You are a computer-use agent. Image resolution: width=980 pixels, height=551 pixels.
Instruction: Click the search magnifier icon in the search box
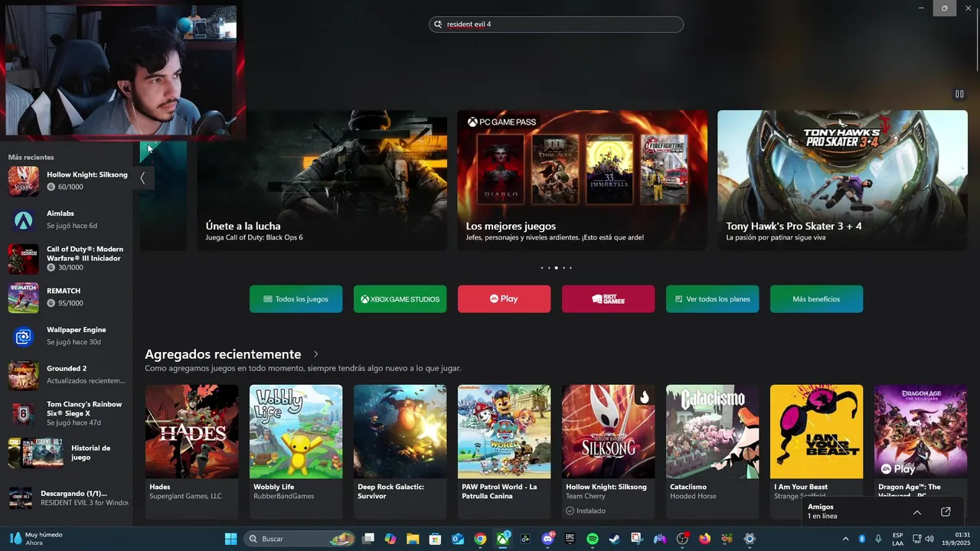(438, 24)
